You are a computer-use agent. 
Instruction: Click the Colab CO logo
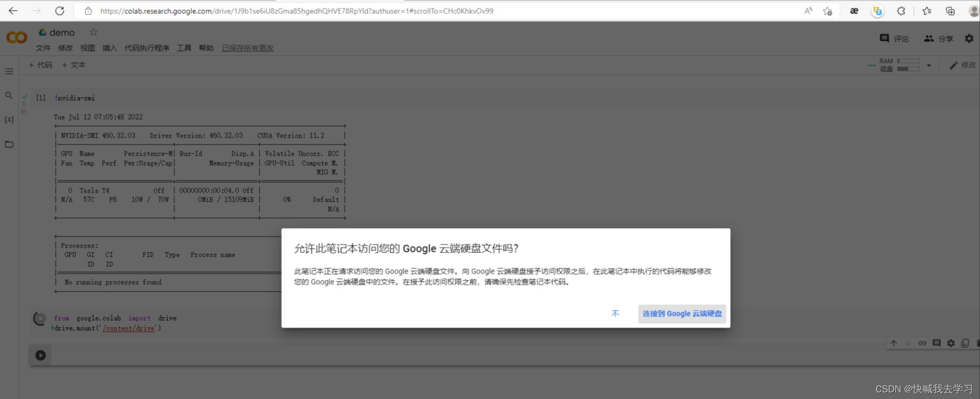[x=16, y=37]
